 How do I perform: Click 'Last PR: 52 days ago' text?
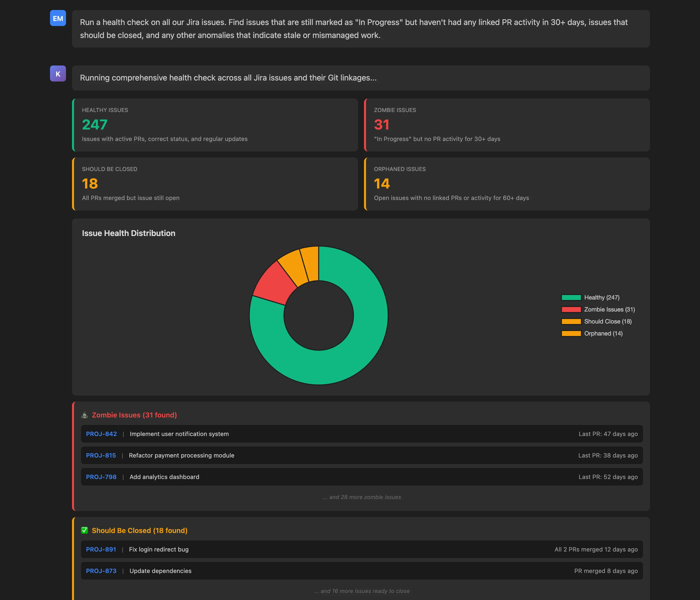608,477
